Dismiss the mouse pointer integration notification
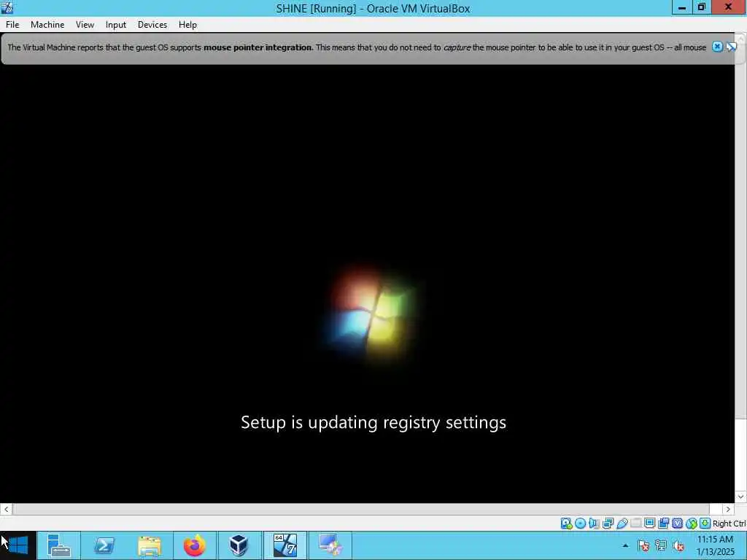This screenshot has height=560, width=747. point(718,47)
